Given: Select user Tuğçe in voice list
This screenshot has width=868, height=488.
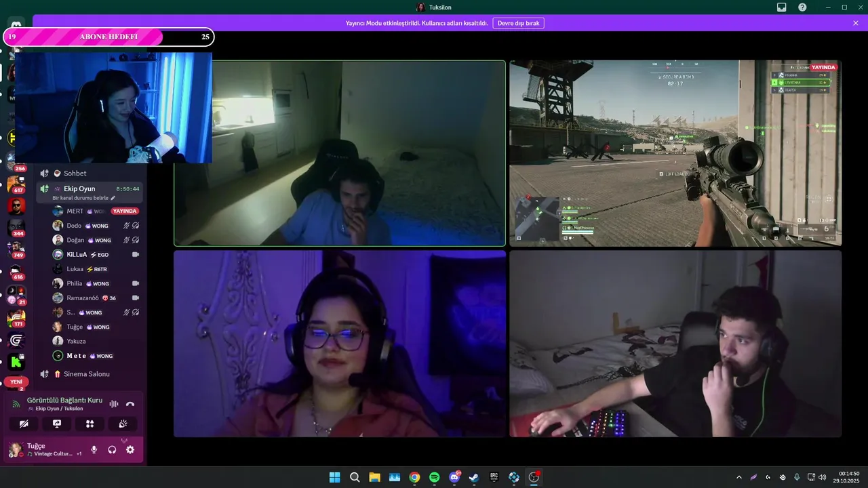Looking at the screenshot, I should coord(96,327).
